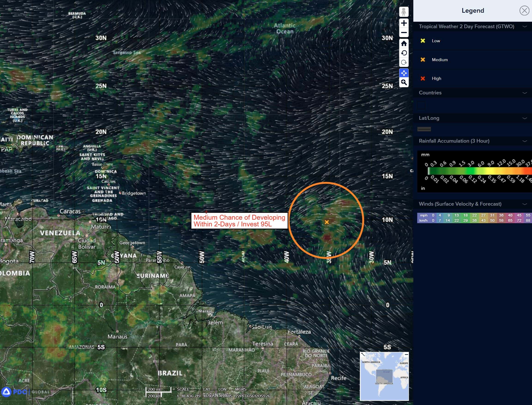Viewport: 532px width, 405px height.
Task: Go to home map extent
Action: point(404,44)
